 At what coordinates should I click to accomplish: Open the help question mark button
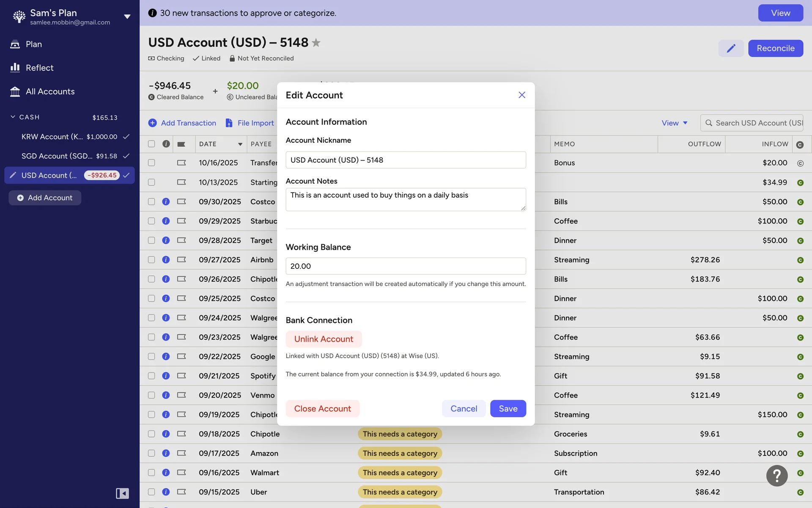pos(776,475)
